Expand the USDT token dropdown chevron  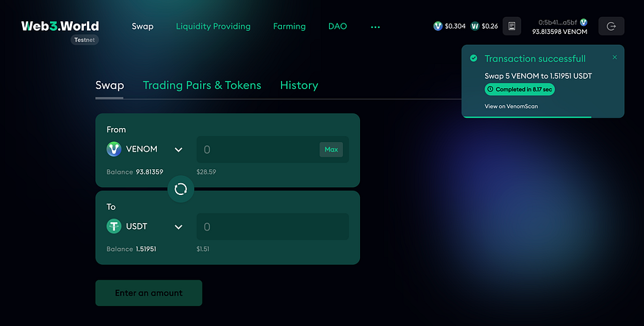pyautogui.click(x=178, y=227)
